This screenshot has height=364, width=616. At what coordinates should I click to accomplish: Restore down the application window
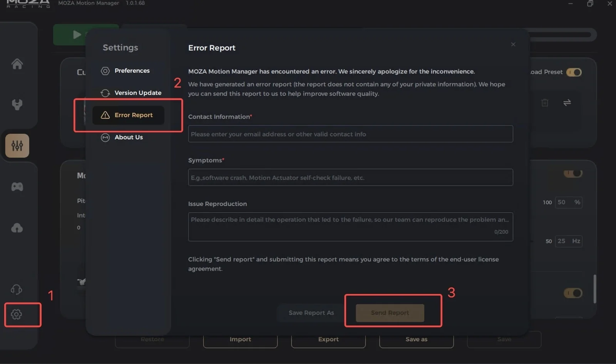coord(590,3)
